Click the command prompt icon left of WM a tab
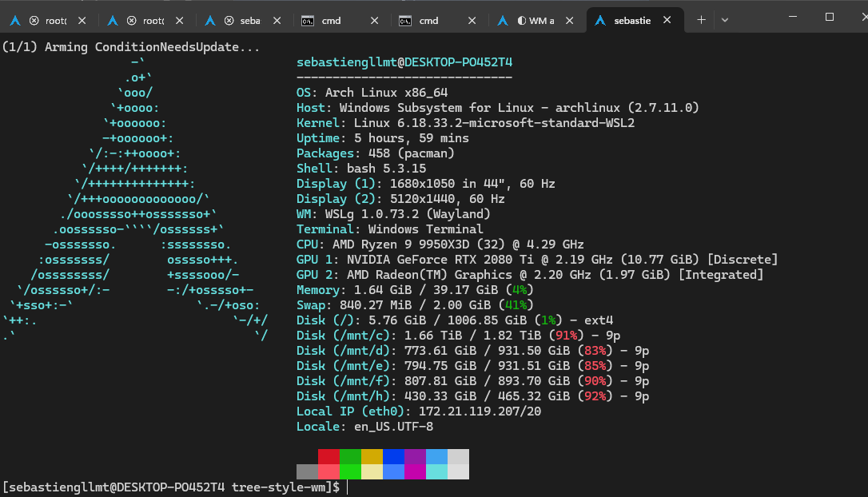This screenshot has height=497, width=868. pos(405,21)
